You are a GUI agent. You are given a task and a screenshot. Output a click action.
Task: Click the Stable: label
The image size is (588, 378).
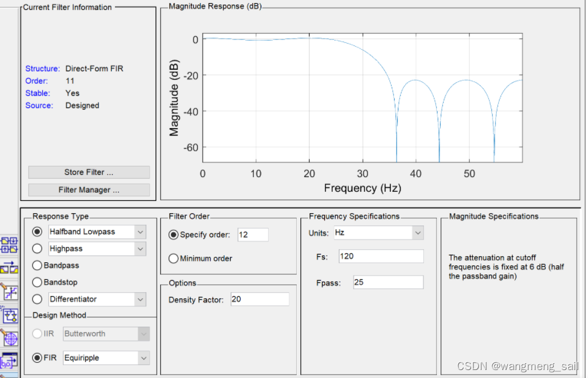pos(37,93)
